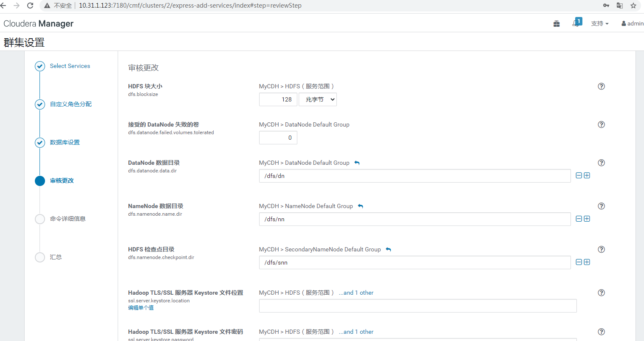Image resolution: width=644 pixels, height=341 pixels.
Task: Click '...and 1 other' for Keystore password
Action: [356, 332]
